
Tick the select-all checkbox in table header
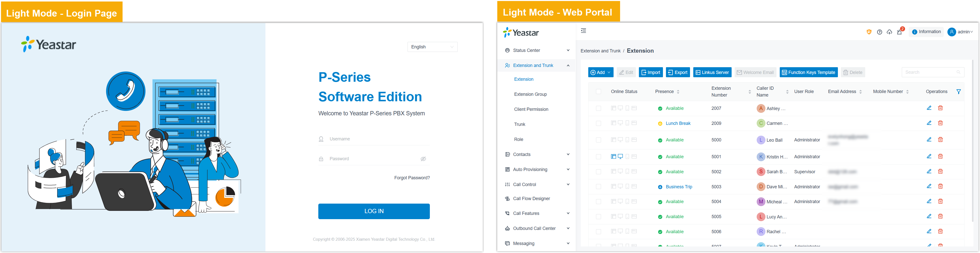pyautogui.click(x=598, y=92)
